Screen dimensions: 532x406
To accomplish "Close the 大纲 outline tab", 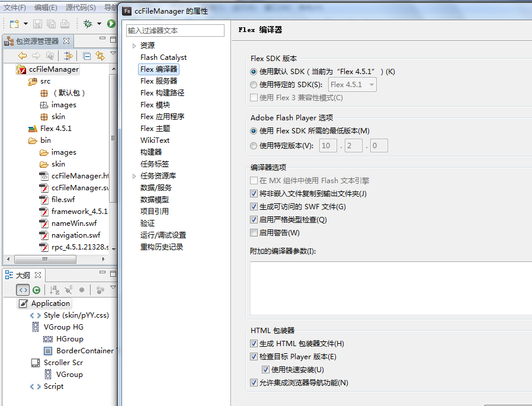I will (x=38, y=274).
